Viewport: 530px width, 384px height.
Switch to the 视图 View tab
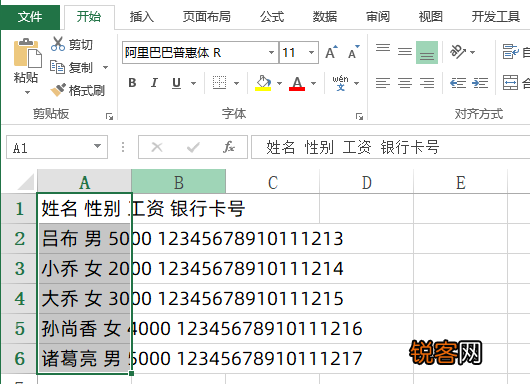430,17
